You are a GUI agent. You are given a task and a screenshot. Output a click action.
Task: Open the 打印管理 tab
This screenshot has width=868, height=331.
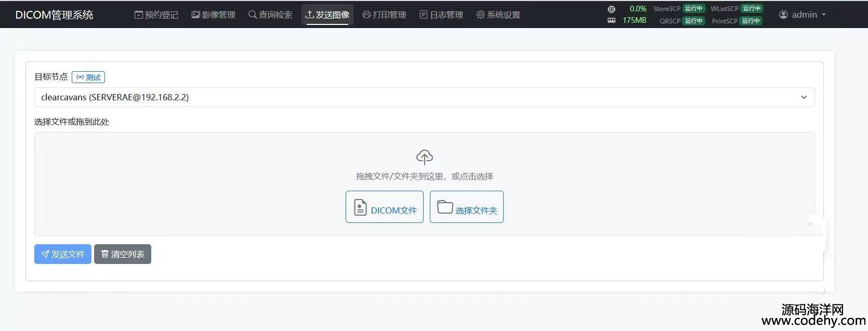(x=384, y=15)
